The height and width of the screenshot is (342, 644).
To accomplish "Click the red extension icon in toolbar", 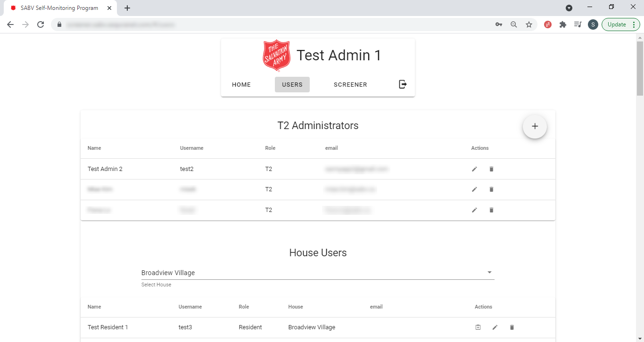I will [x=548, y=24].
